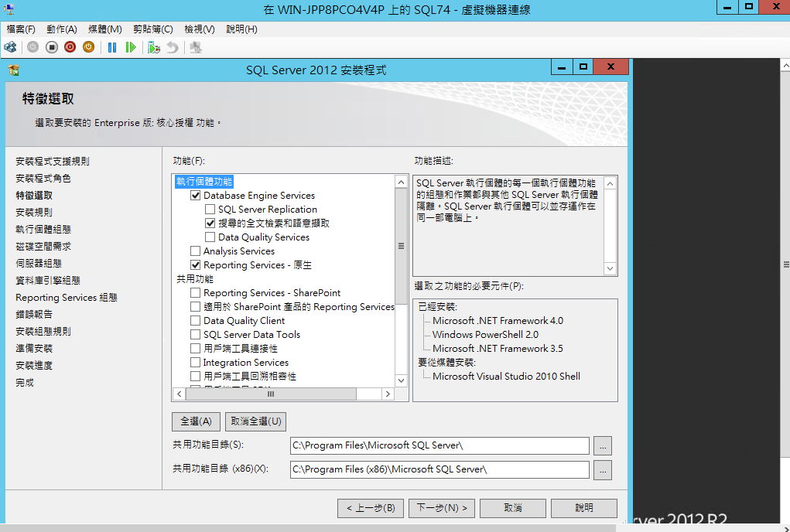Screen dimensions: 790x532
Task: Enable Analysis Services feature
Action: [196, 251]
